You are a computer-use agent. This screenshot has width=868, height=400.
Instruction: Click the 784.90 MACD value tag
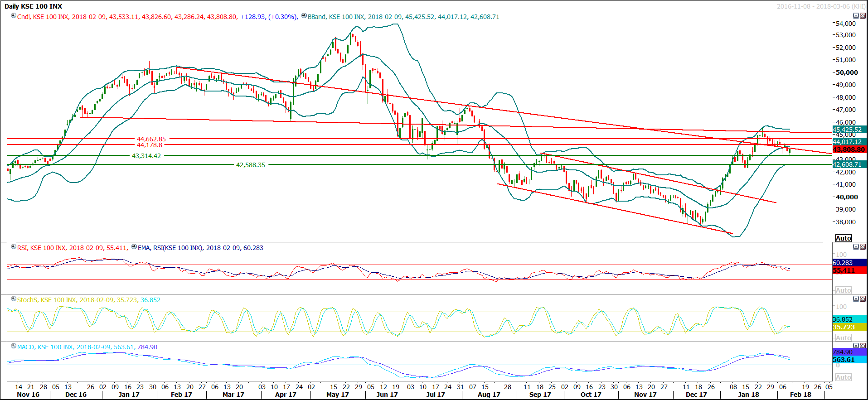pos(849,352)
